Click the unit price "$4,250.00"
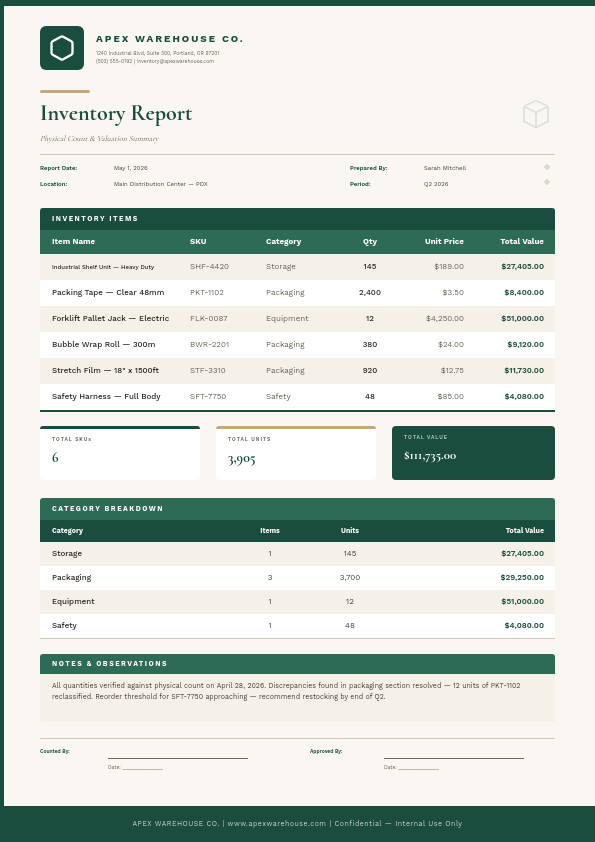This screenshot has height=842, width=595. (445, 318)
